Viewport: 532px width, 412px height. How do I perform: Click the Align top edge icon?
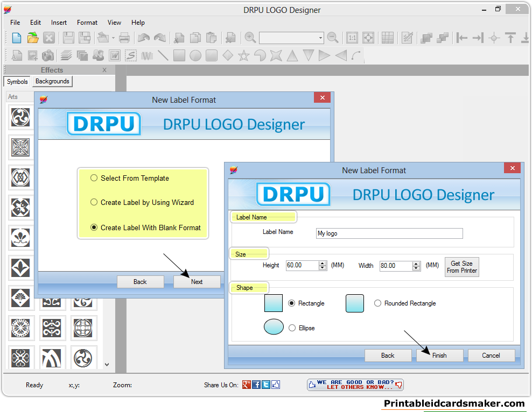point(510,38)
